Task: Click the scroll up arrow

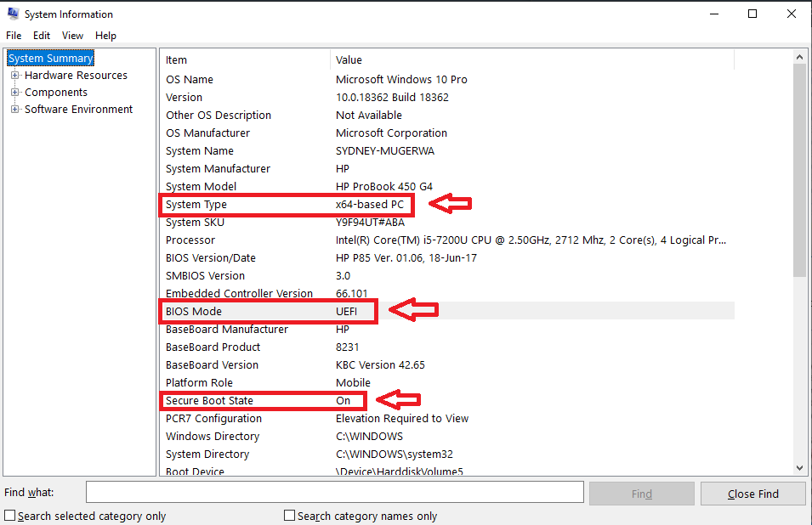Action: pyautogui.click(x=799, y=57)
